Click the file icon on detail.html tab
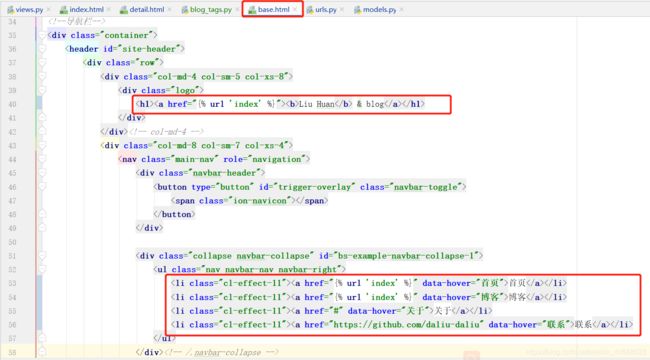Screen dimensions: 650x360 (x=124, y=10)
